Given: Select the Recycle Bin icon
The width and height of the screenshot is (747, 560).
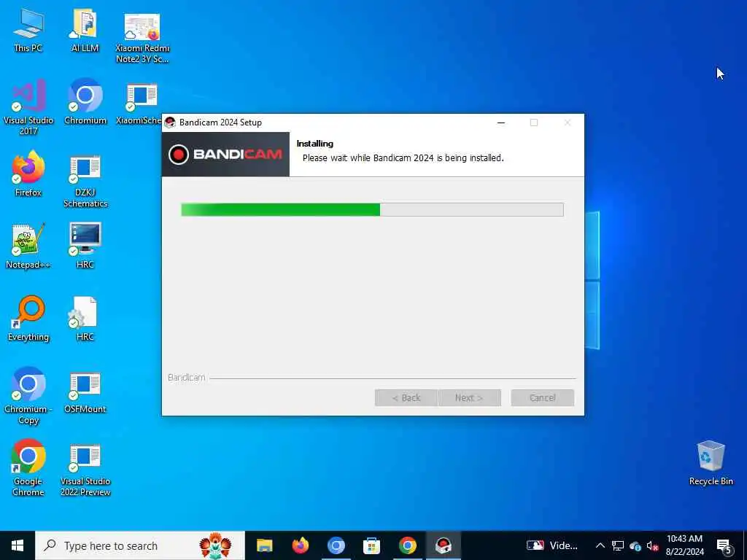Looking at the screenshot, I should pos(711,463).
